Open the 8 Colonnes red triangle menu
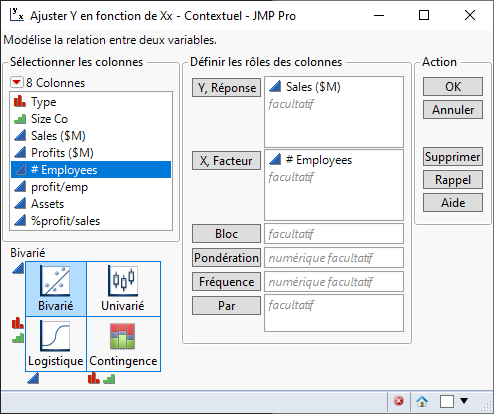 pos(17,82)
